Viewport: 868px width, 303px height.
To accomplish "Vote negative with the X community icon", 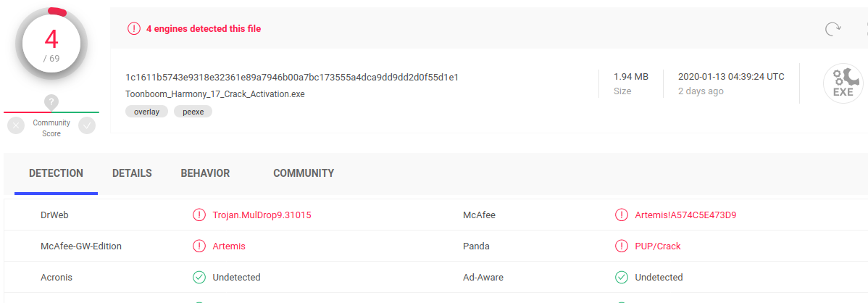I will [x=16, y=125].
